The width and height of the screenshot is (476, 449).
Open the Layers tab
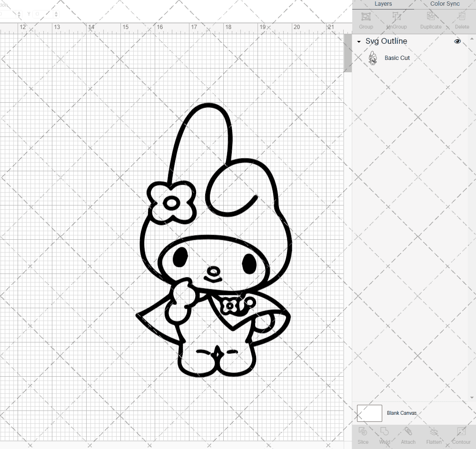(383, 4)
